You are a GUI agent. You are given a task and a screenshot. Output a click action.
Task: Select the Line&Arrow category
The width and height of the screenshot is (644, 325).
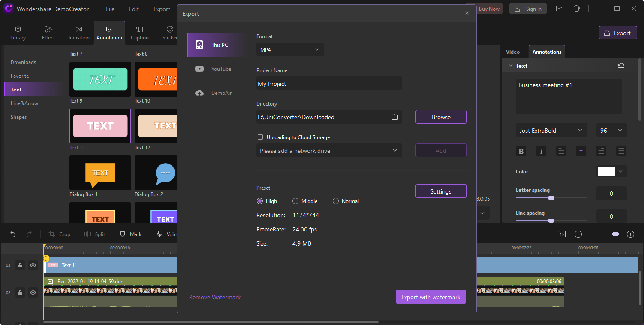[x=24, y=103]
